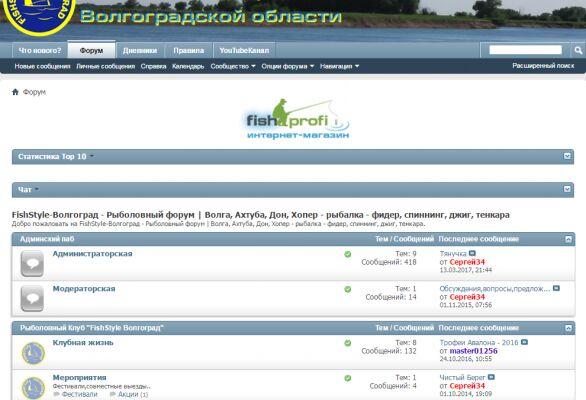Go to last post icon beside Трофеи Авалона
This screenshot has height=400, width=586.
524,342
